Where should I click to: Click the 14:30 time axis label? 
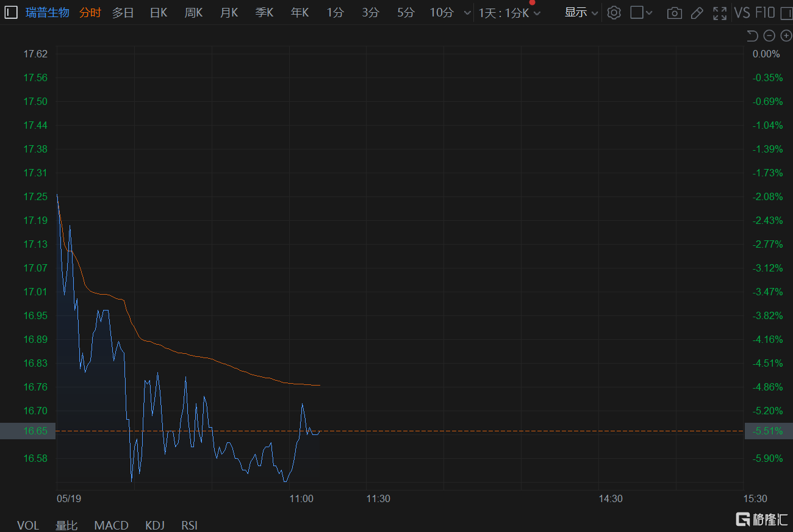pos(611,498)
